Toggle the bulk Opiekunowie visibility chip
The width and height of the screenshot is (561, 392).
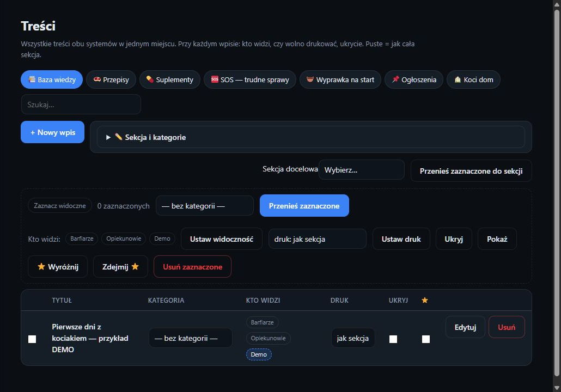tap(124, 238)
